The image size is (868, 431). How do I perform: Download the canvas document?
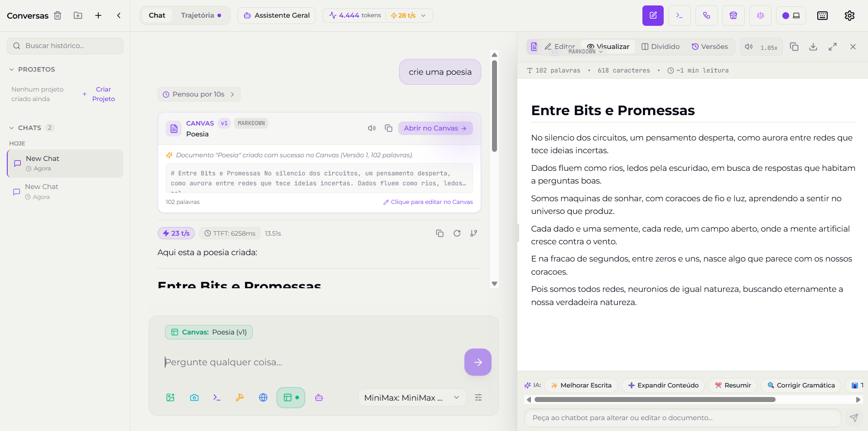[813, 47]
